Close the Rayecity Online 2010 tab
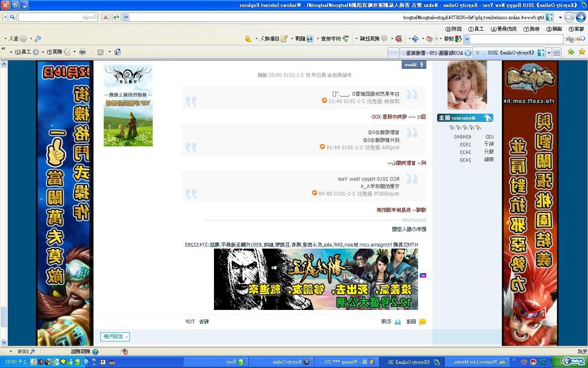 coord(477,53)
